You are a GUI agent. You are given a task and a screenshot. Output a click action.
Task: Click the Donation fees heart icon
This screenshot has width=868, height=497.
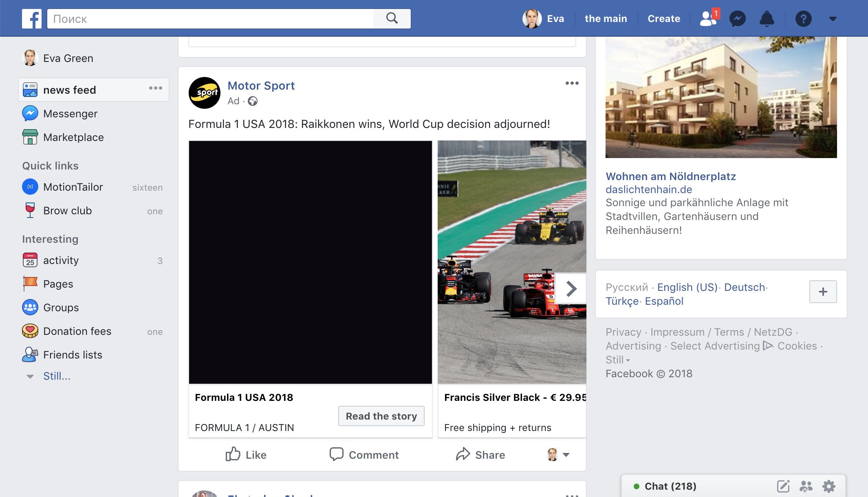pyautogui.click(x=30, y=331)
